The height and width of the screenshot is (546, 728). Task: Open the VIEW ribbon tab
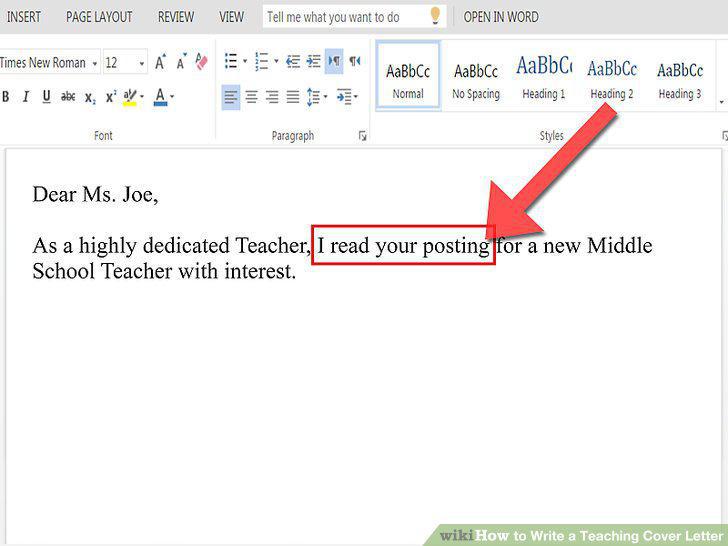231,17
